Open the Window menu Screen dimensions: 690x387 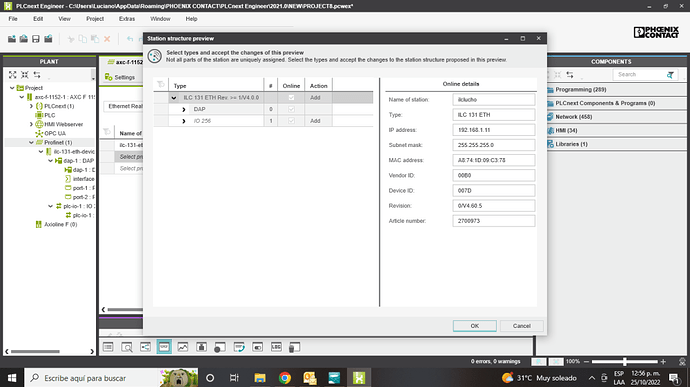tap(160, 19)
